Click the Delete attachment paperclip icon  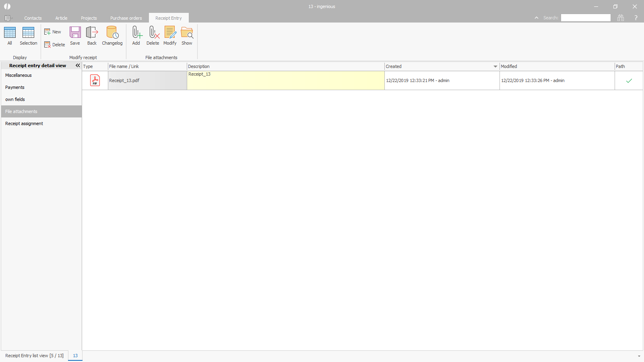click(x=153, y=33)
